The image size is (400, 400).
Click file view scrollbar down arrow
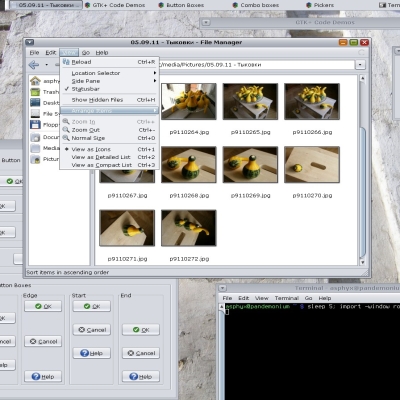click(x=363, y=262)
